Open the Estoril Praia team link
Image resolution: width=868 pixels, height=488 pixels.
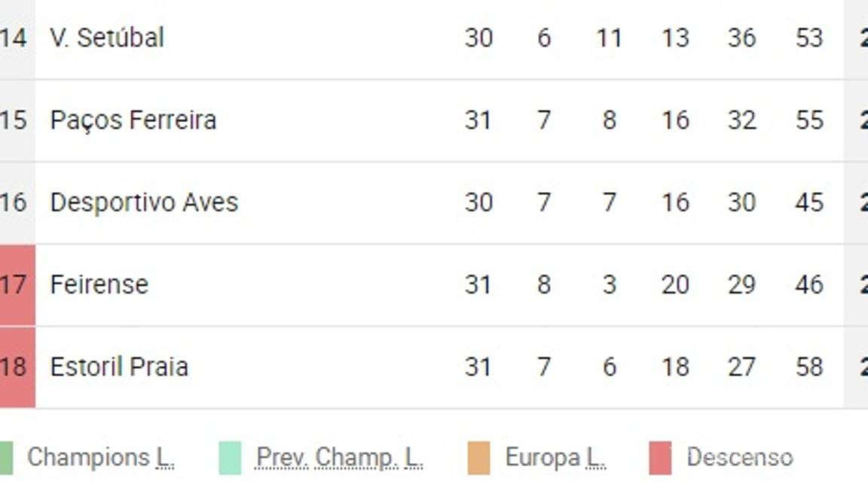click(x=119, y=367)
